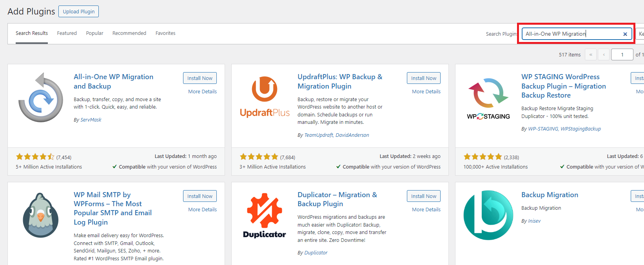Open More Details for All-in-One WP Migration
This screenshot has width=644, height=265.
pos(202,92)
